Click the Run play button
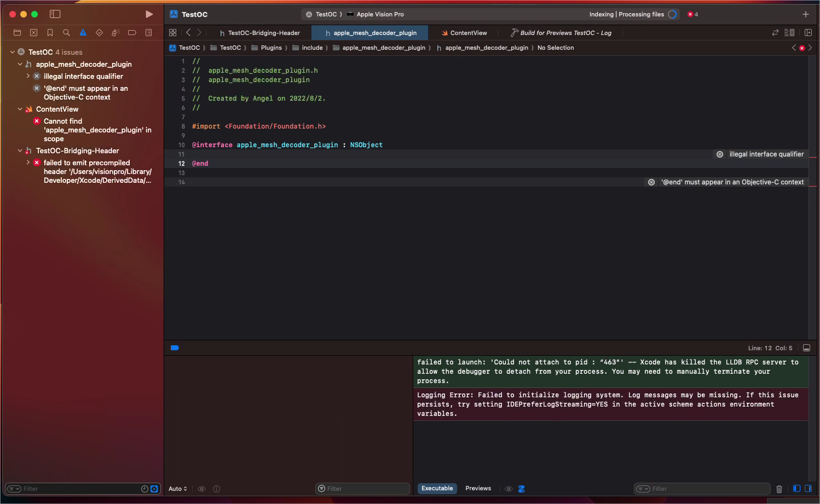The width and height of the screenshot is (820, 504). coord(149,14)
